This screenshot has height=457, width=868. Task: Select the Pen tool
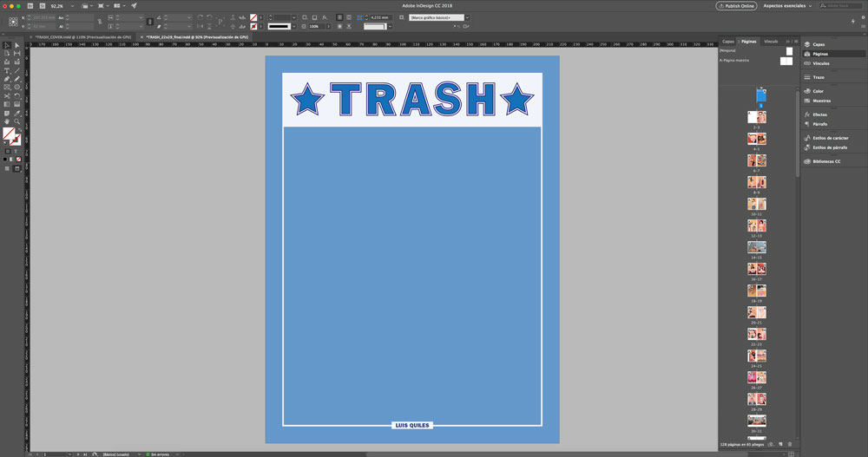click(x=7, y=79)
